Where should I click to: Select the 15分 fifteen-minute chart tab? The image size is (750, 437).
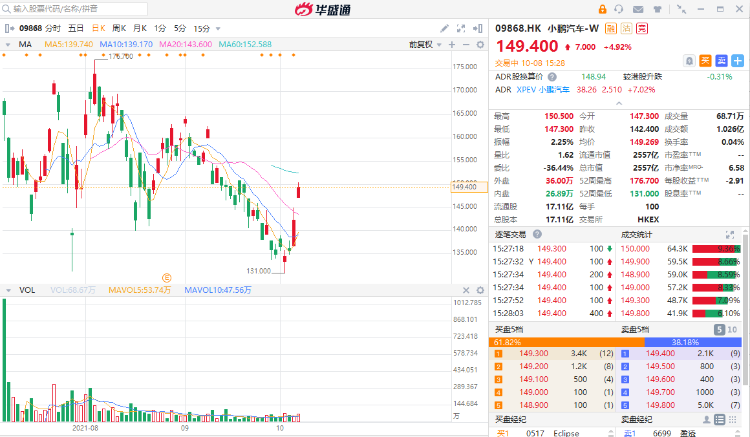coord(201,29)
